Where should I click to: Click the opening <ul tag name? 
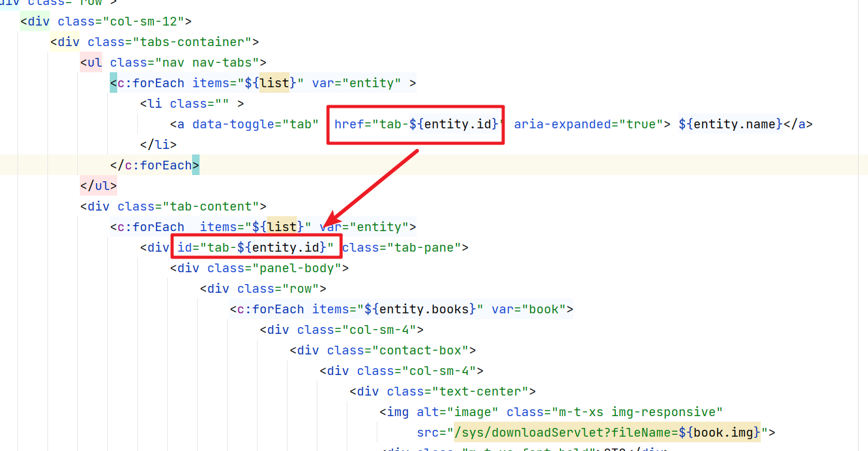[91, 63]
